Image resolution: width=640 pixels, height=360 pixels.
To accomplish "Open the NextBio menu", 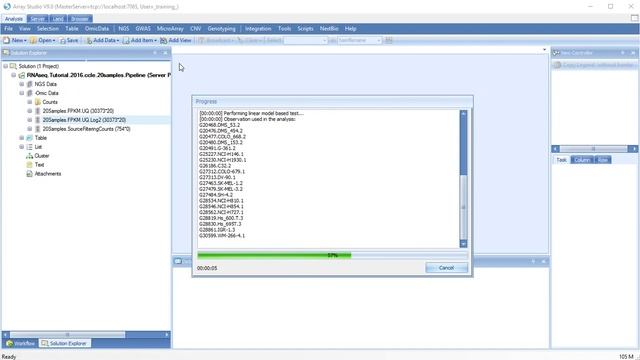I will (329, 29).
